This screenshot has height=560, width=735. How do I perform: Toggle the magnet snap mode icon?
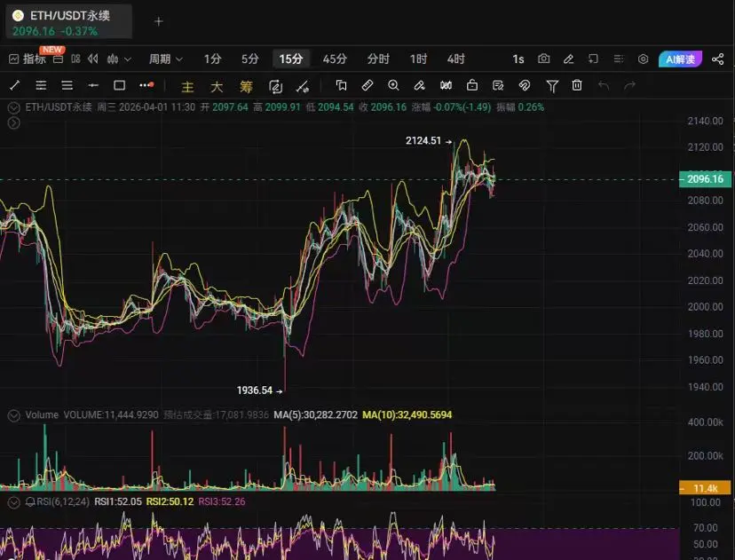click(x=525, y=85)
